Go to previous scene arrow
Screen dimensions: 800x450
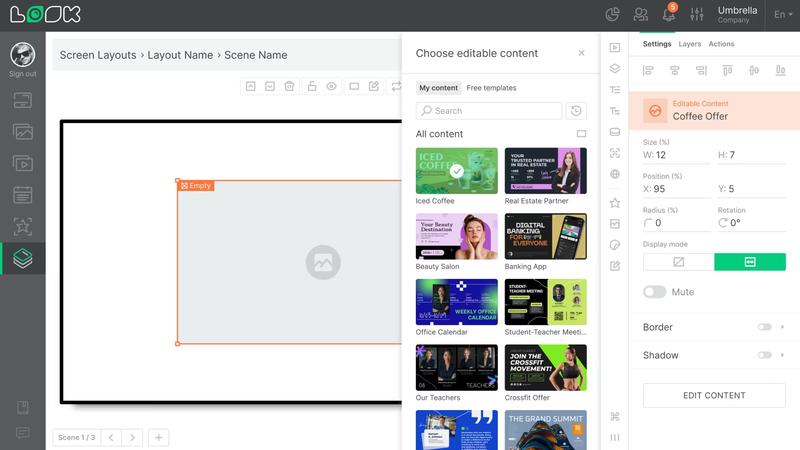point(111,437)
